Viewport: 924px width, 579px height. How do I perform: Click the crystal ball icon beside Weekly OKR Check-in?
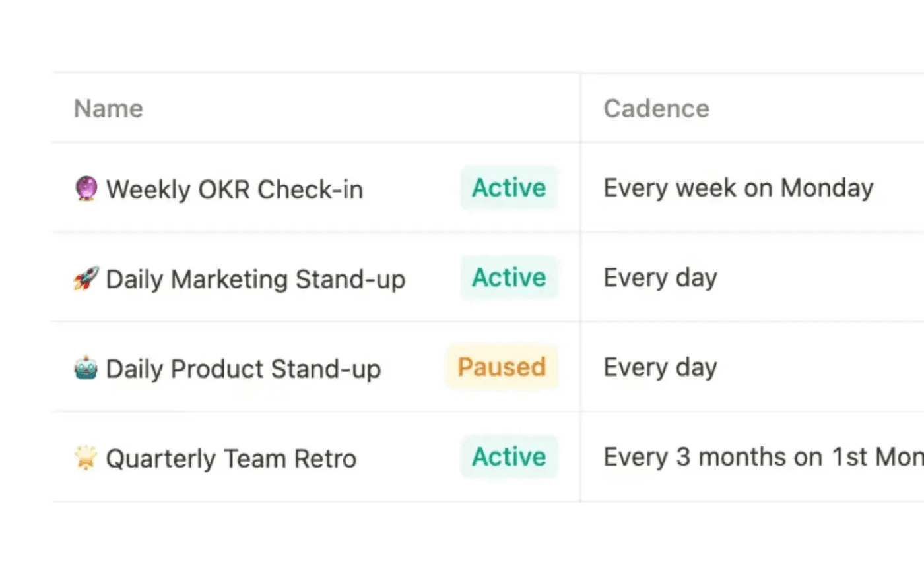[x=88, y=189]
